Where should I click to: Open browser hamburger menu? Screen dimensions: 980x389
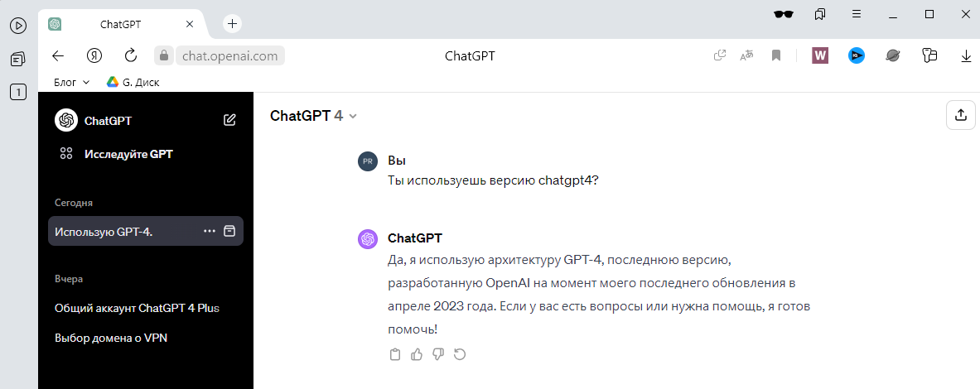[857, 14]
